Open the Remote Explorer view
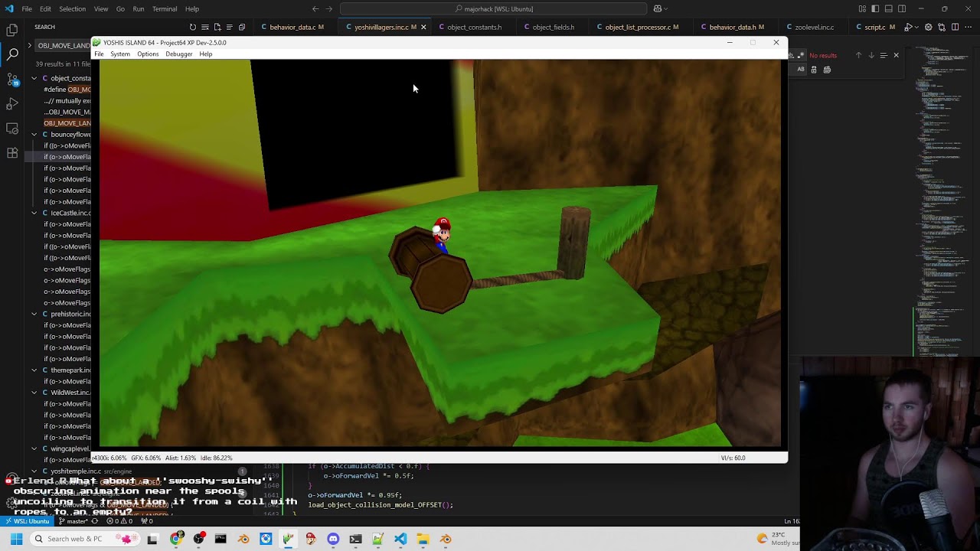 tap(12, 128)
